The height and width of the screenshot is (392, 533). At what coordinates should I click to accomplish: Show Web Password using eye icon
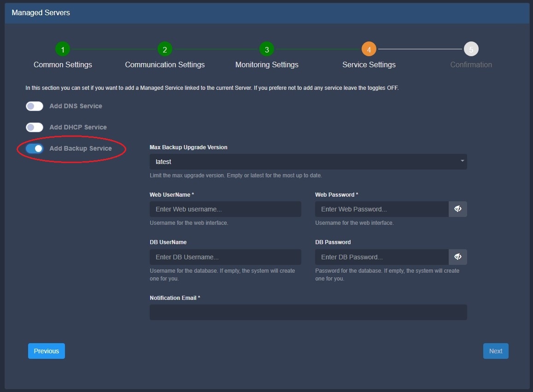click(x=457, y=209)
